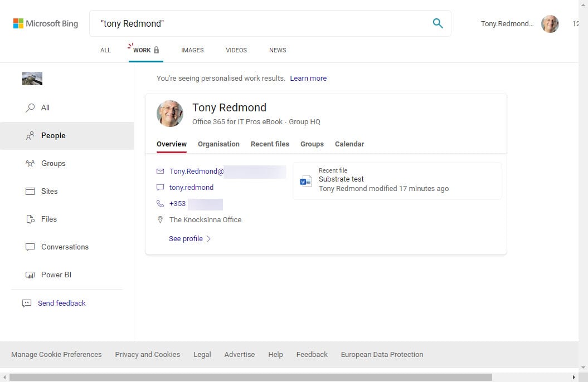The image size is (588, 382).
Task: Click the Send feedback speech icon
Action: tap(27, 303)
